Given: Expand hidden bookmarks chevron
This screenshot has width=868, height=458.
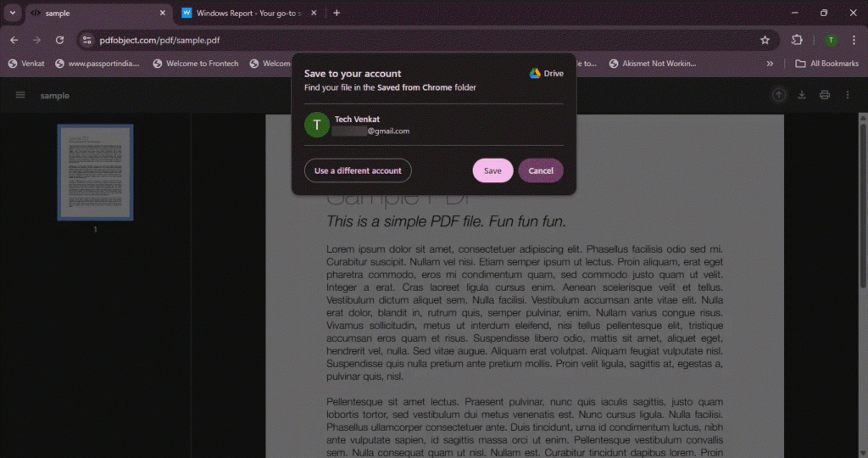Looking at the screenshot, I should tap(770, 64).
